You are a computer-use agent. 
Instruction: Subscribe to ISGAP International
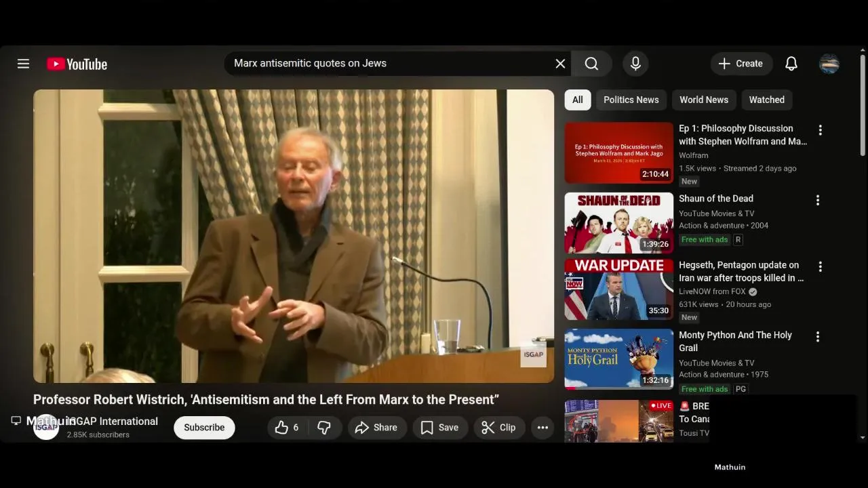(x=204, y=428)
